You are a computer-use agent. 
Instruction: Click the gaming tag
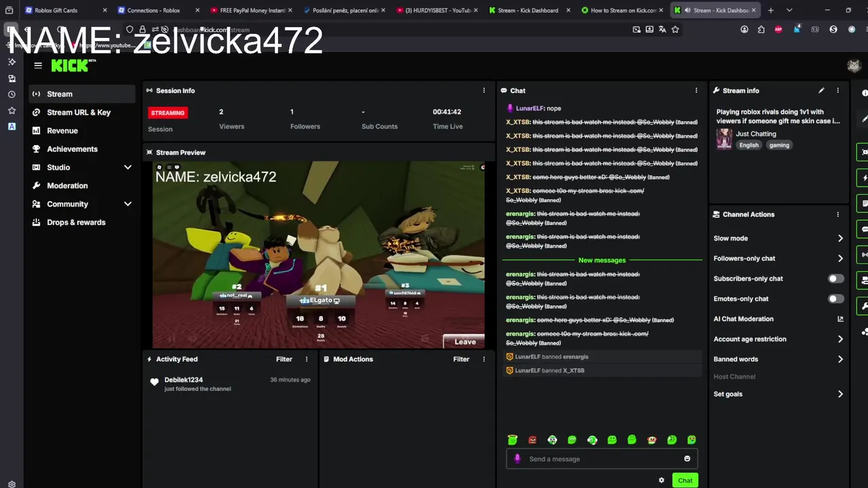click(779, 145)
